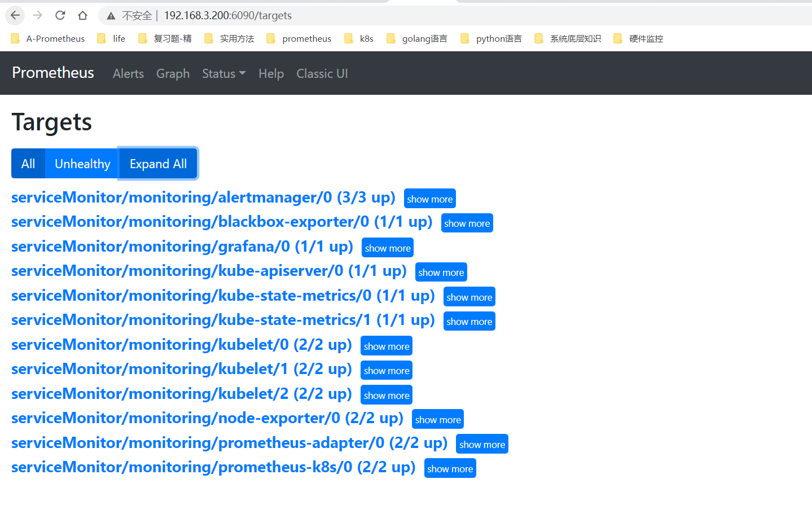This screenshot has height=514, width=812.
Task: Show more for alertmanager/0 targets
Action: coord(430,199)
